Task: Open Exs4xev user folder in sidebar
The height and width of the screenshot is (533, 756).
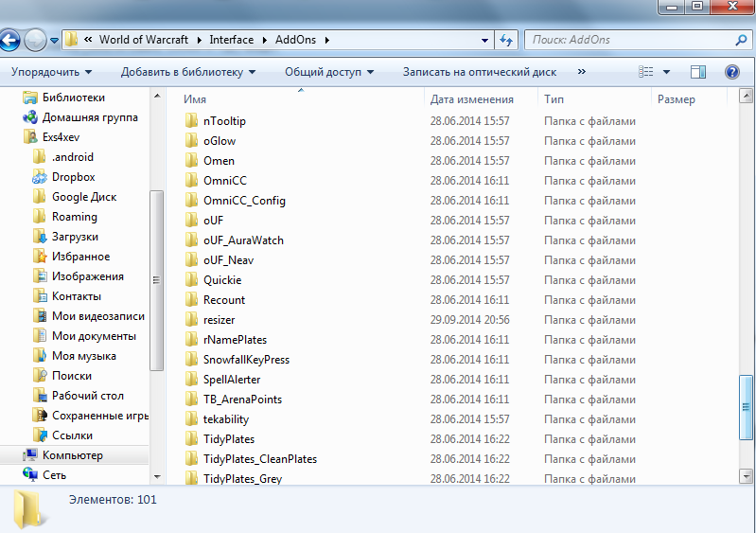Action: 51,137
